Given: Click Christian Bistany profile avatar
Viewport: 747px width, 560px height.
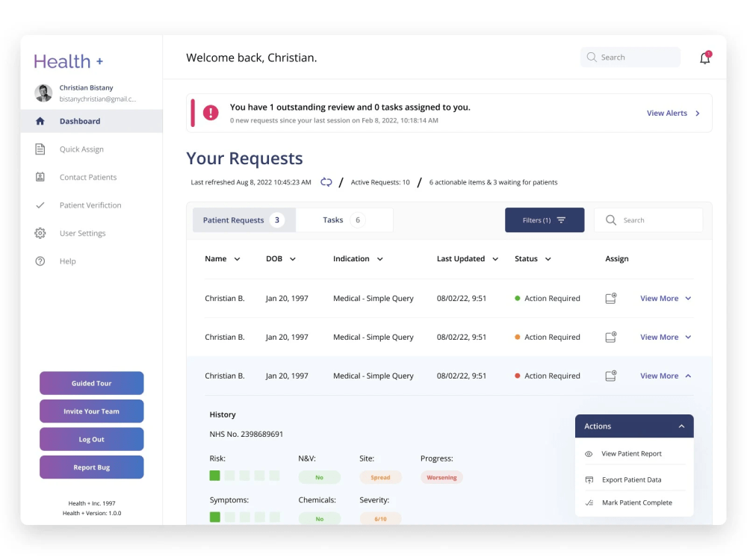Looking at the screenshot, I should point(43,93).
